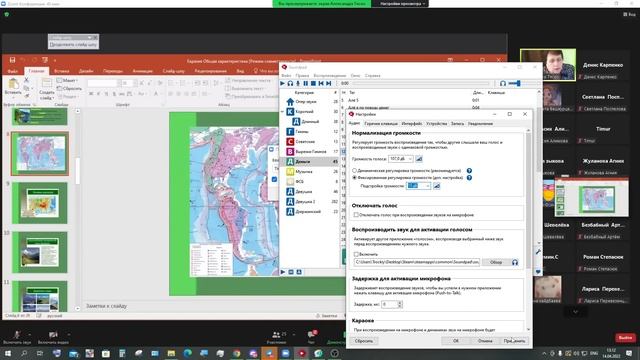The width and height of the screenshot is (640, 360).
Task: Open Воспроизведение menu in Soundpad
Action: [x=330, y=76]
